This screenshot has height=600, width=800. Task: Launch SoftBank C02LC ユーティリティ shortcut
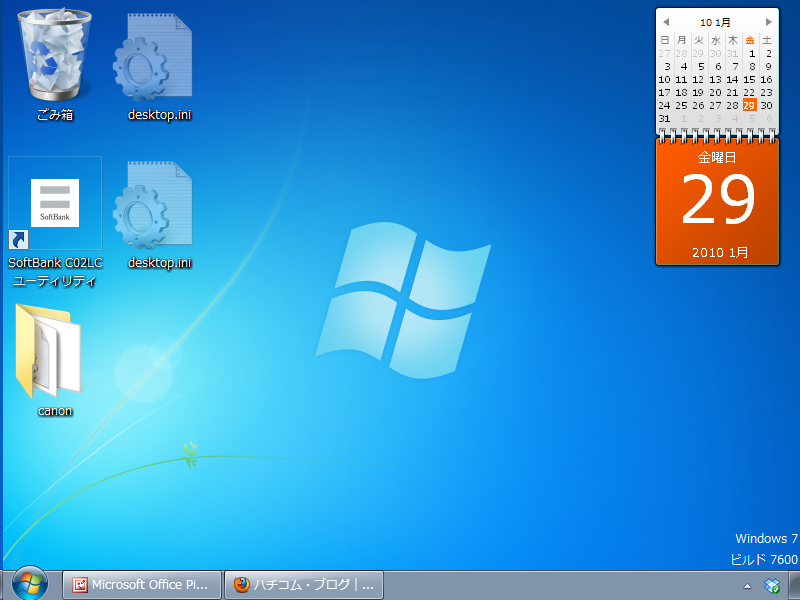click(x=55, y=222)
